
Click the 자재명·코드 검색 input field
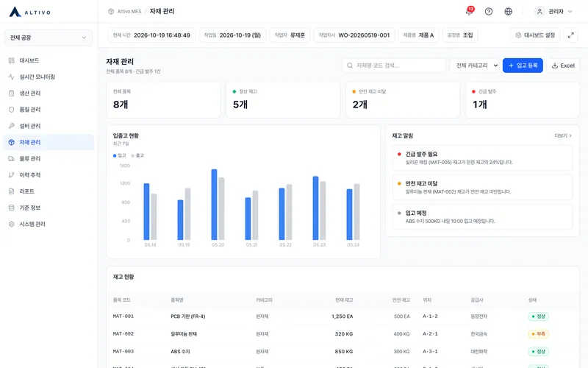[x=394, y=66]
